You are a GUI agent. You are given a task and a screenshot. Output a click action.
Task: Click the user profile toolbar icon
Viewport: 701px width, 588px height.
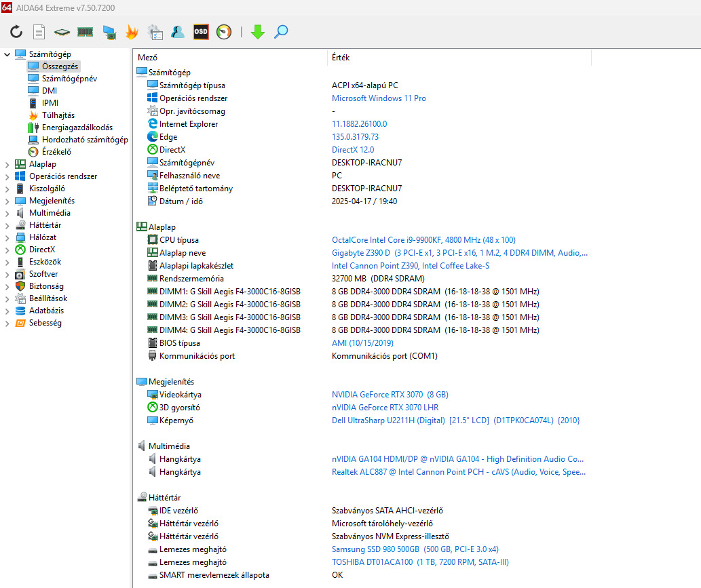178,32
